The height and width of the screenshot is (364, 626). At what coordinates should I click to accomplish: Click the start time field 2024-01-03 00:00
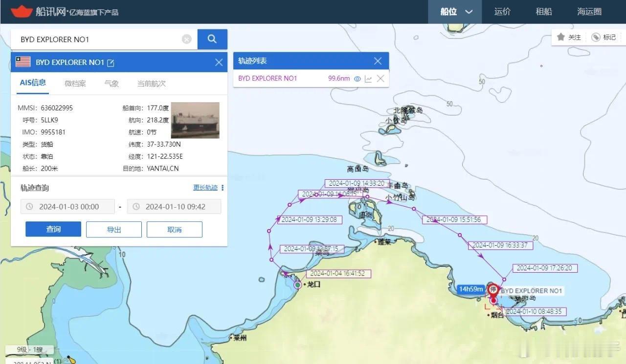[67, 207]
